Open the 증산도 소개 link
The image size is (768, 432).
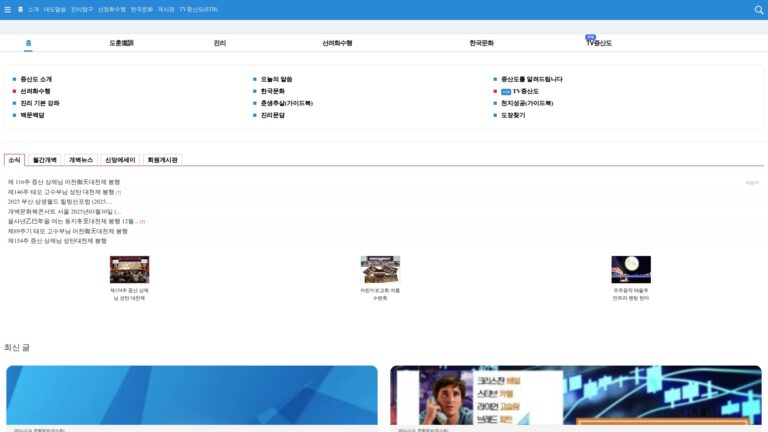pos(36,79)
